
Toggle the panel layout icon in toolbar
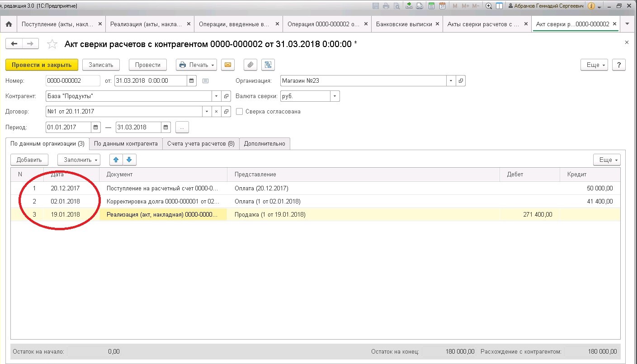(500, 6)
